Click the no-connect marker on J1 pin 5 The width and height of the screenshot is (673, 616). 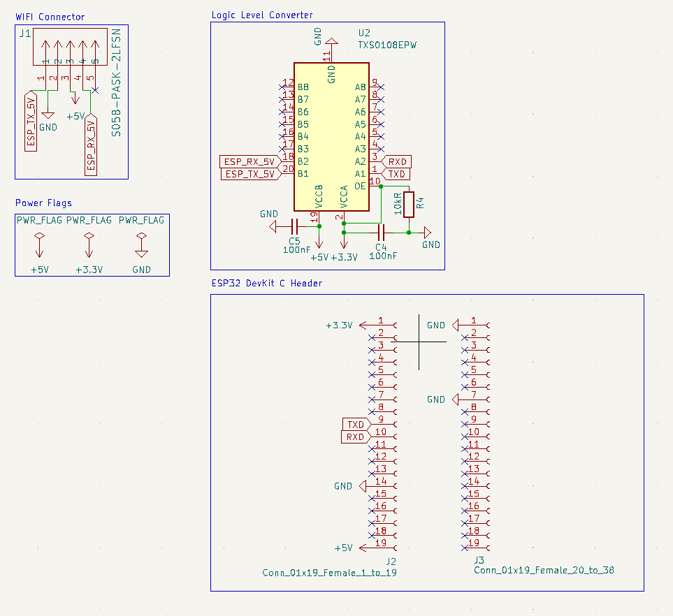point(95,90)
